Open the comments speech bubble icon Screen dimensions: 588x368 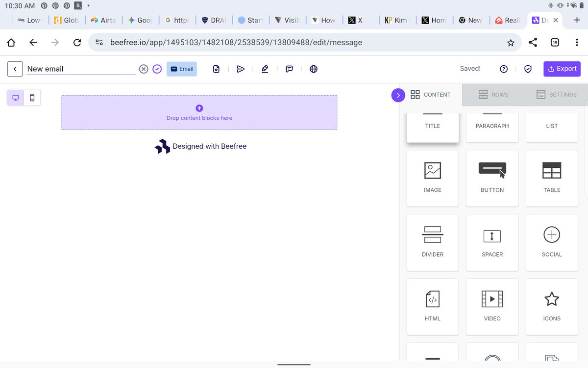pyautogui.click(x=290, y=69)
